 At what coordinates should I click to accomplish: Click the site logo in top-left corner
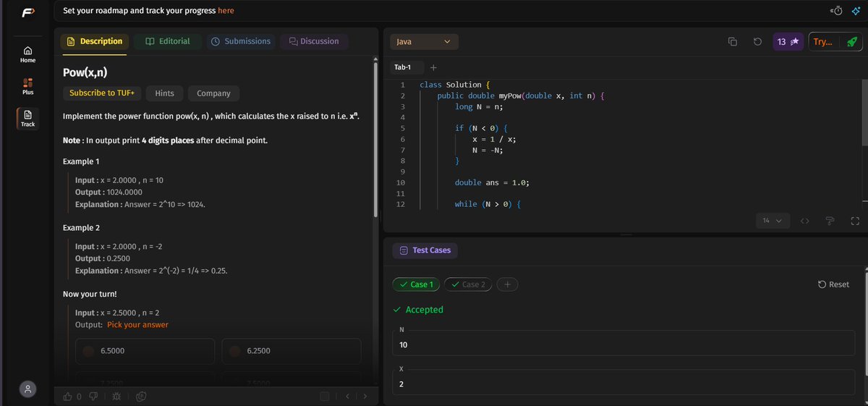pyautogui.click(x=27, y=12)
